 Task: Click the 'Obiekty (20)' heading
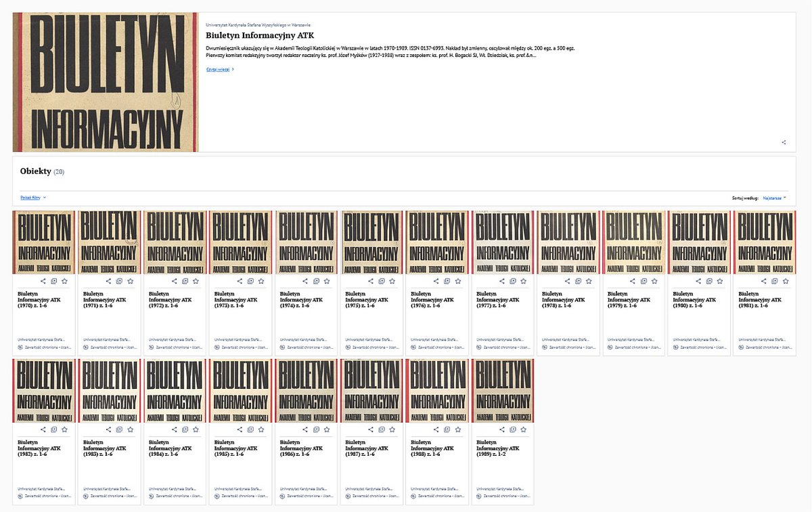tap(42, 171)
